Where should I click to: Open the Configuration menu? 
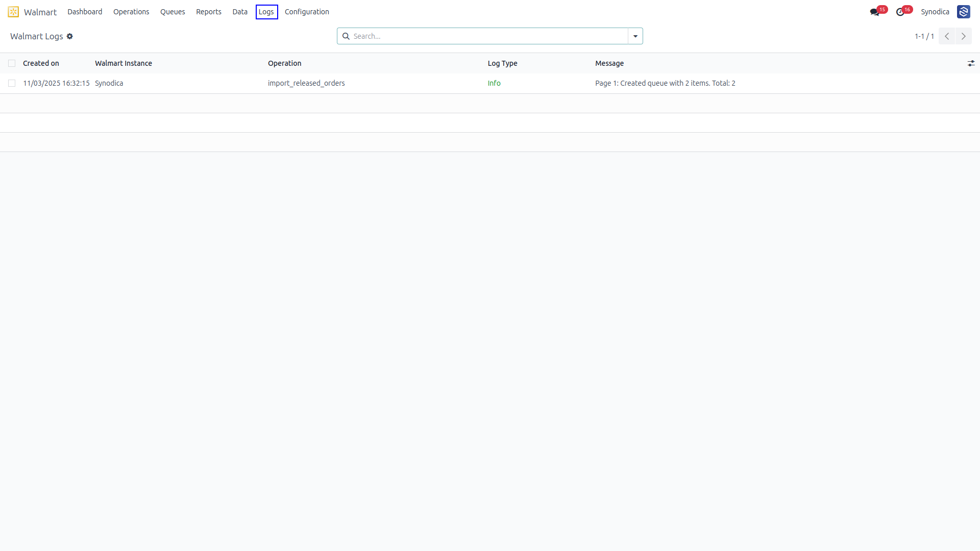[307, 12]
